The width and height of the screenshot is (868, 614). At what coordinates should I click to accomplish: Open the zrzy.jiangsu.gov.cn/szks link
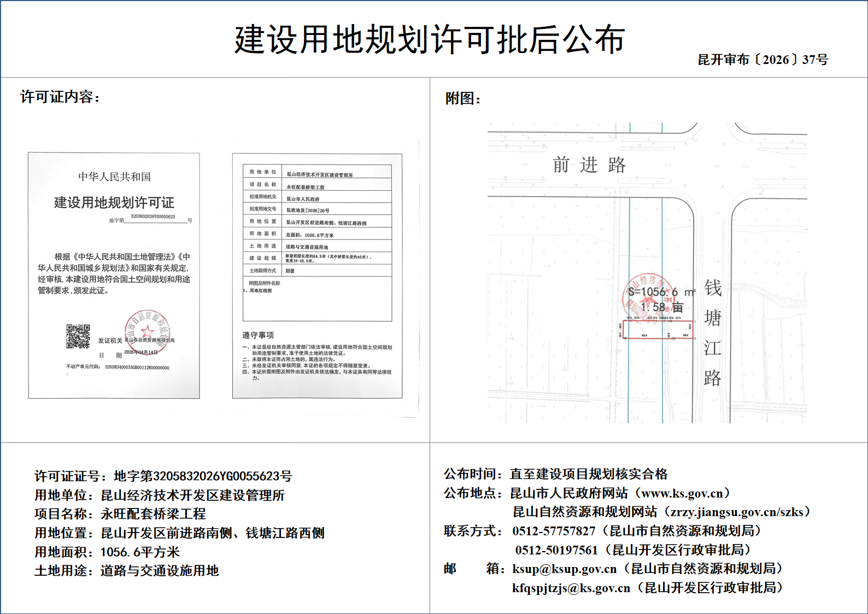pyautogui.click(x=736, y=512)
